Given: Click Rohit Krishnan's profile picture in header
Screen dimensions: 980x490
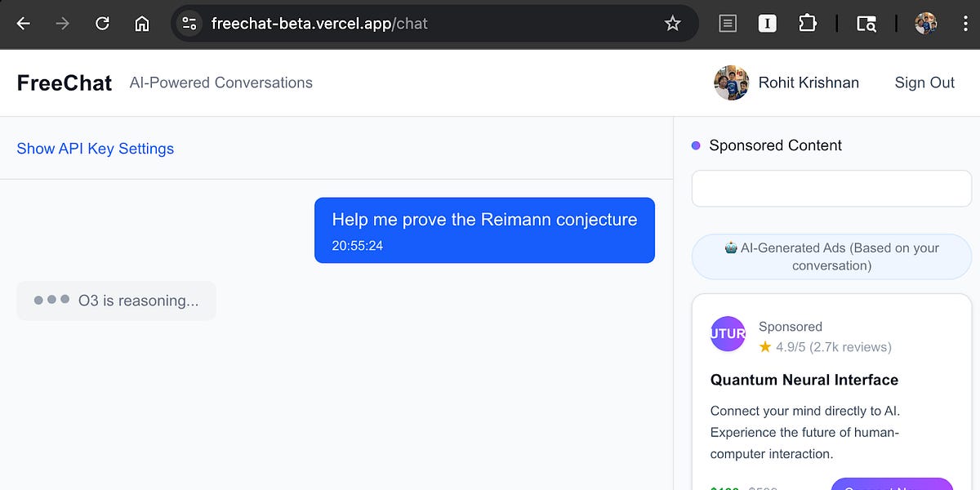Looking at the screenshot, I should click(x=731, y=82).
